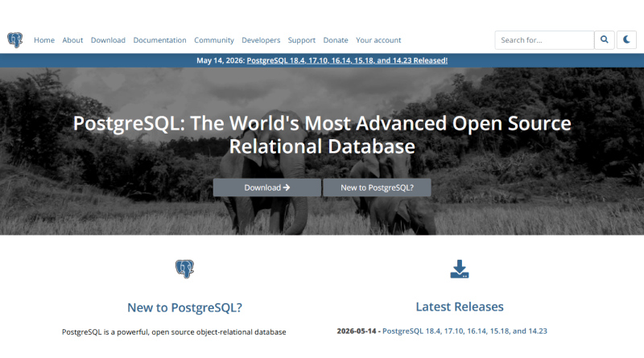Click the PostgreSQL elephant logo in navbar

point(15,40)
